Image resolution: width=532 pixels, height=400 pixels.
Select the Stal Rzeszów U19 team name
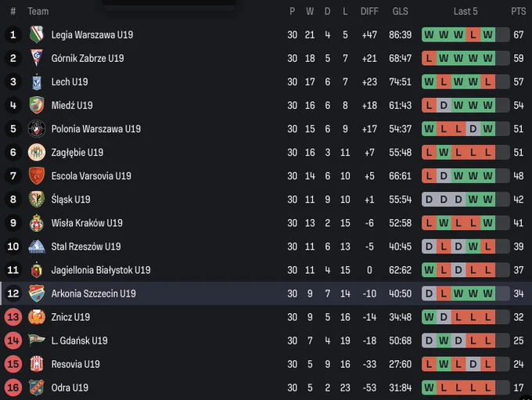pos(86,247)
